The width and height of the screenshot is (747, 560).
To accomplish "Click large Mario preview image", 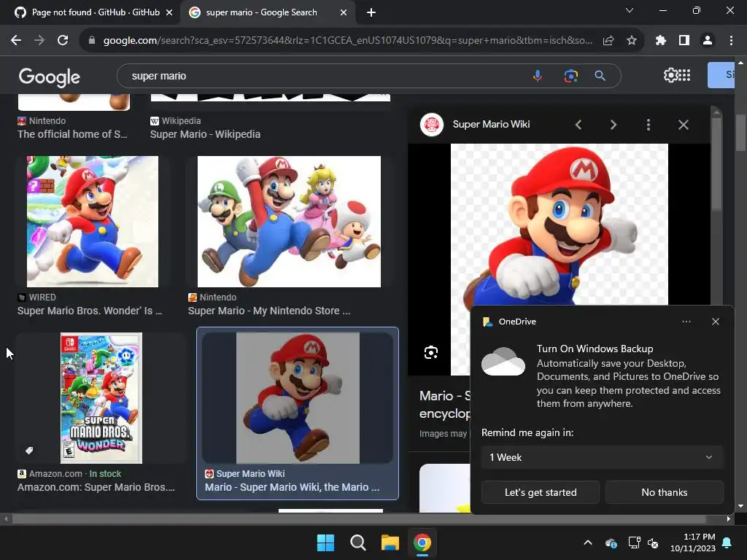I will [x=560, y=225].
